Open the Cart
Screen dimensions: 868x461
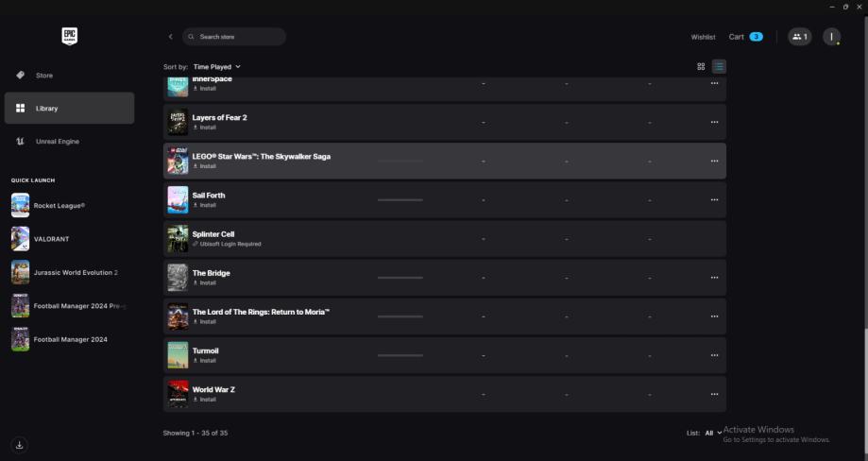[744, 37]
